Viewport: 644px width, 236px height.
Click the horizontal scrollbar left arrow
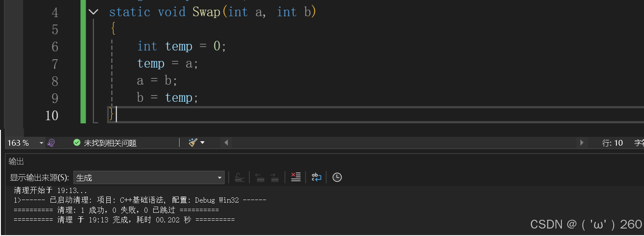(x=226, y=143)
